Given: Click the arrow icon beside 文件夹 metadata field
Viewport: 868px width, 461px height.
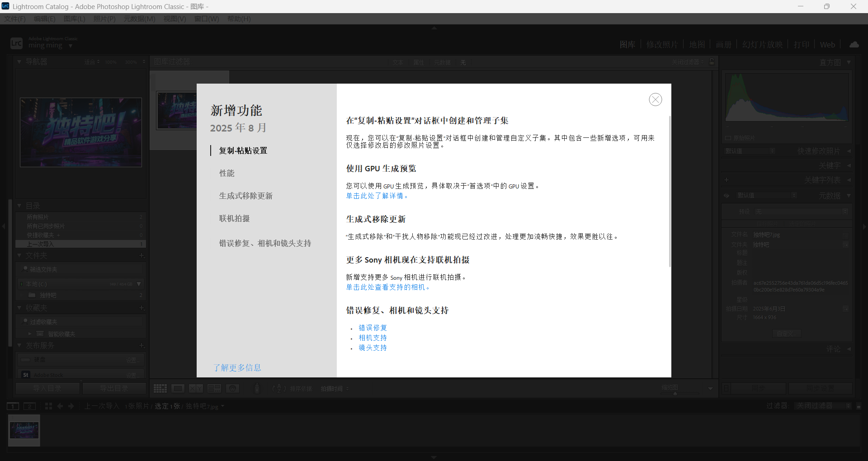Looking at the screenshot, I should click(x=845, y=245).
